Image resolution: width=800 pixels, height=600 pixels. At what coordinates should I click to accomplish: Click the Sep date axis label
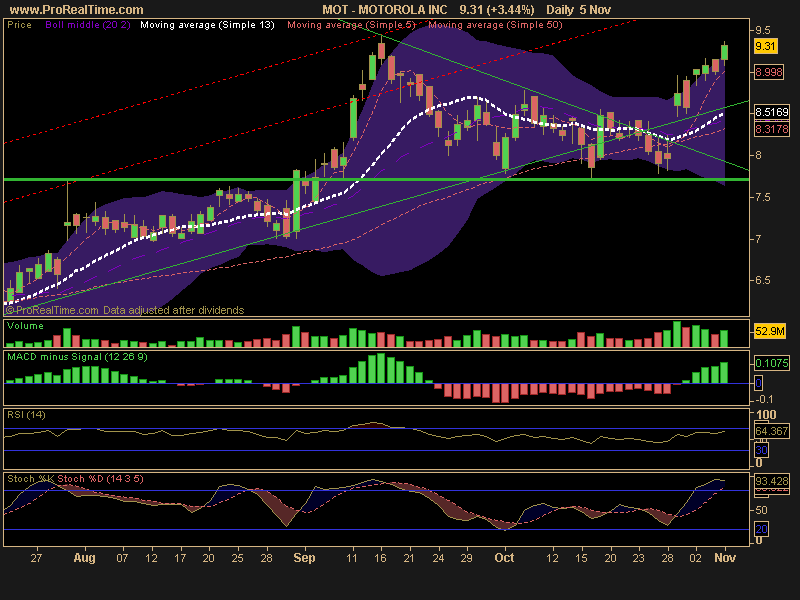304,558
